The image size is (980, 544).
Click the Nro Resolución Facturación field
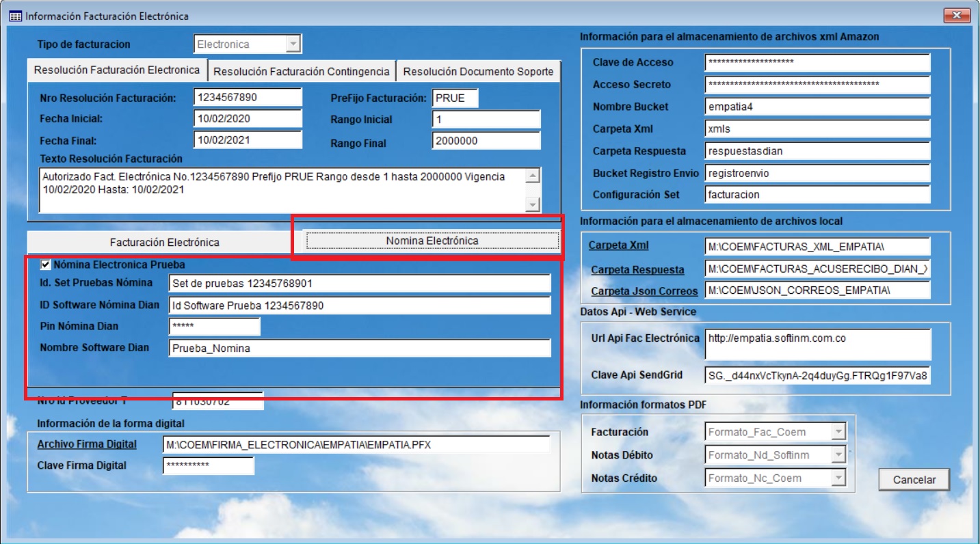248,98
